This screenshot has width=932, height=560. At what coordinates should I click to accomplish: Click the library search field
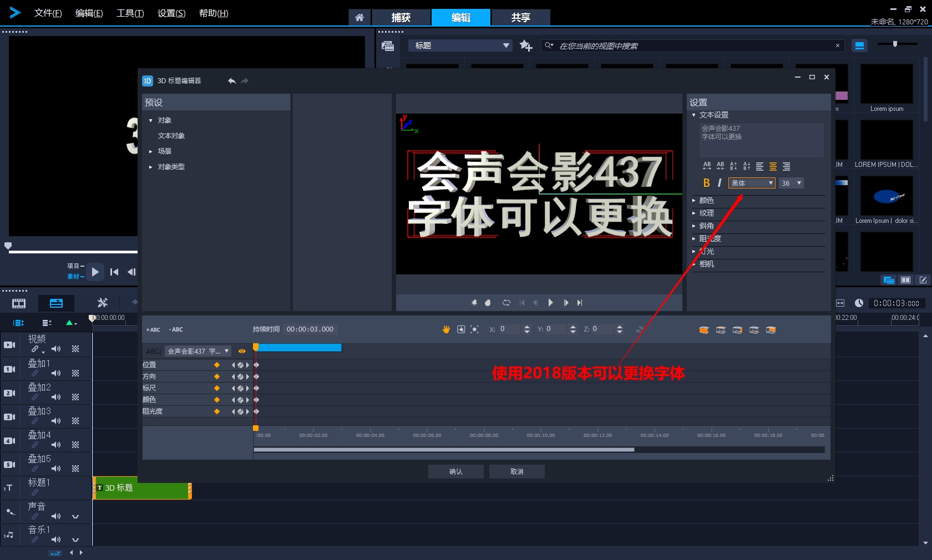coord(693,46)
